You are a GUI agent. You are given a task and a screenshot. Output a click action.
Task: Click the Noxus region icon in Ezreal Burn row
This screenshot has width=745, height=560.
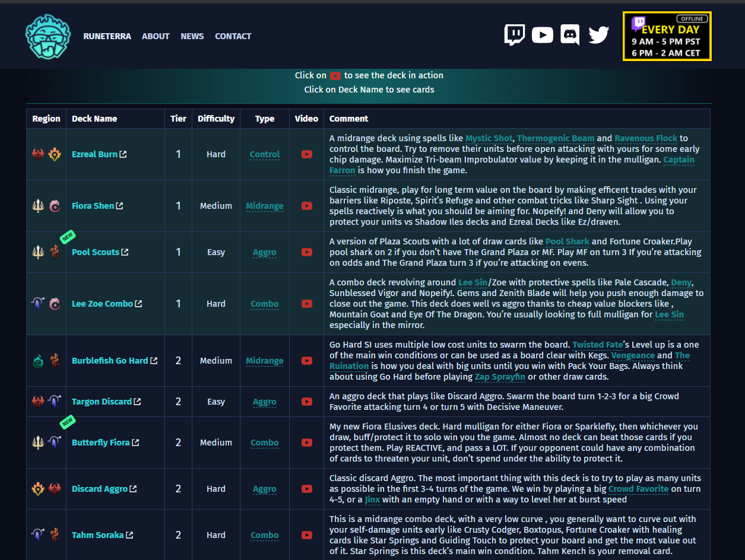pos(38,154)
